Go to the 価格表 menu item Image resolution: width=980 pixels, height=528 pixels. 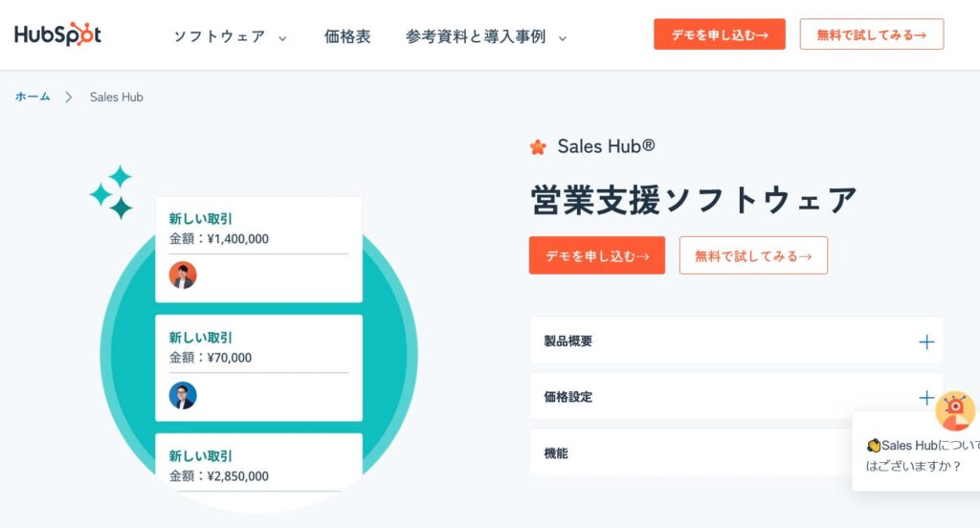point(347,37)
